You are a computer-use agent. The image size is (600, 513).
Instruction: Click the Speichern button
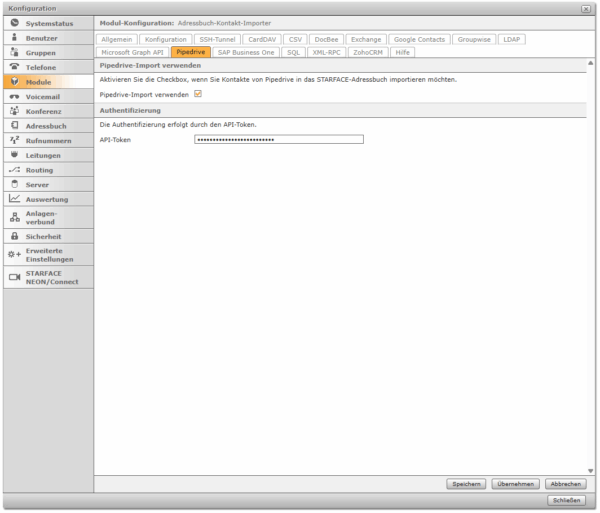[466, 484]
